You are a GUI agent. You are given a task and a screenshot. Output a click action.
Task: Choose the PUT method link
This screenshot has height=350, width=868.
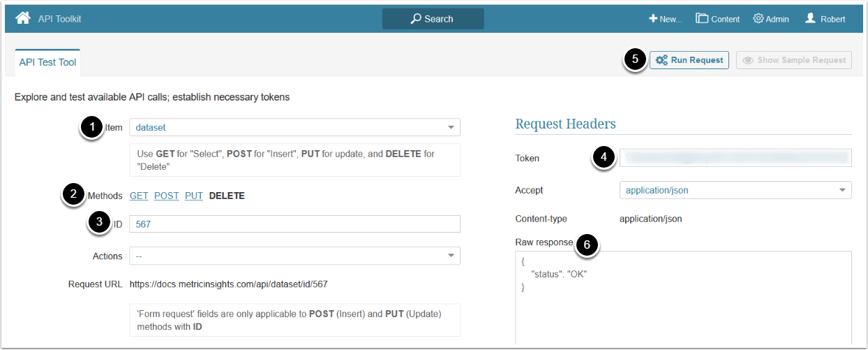coord(194,196)
